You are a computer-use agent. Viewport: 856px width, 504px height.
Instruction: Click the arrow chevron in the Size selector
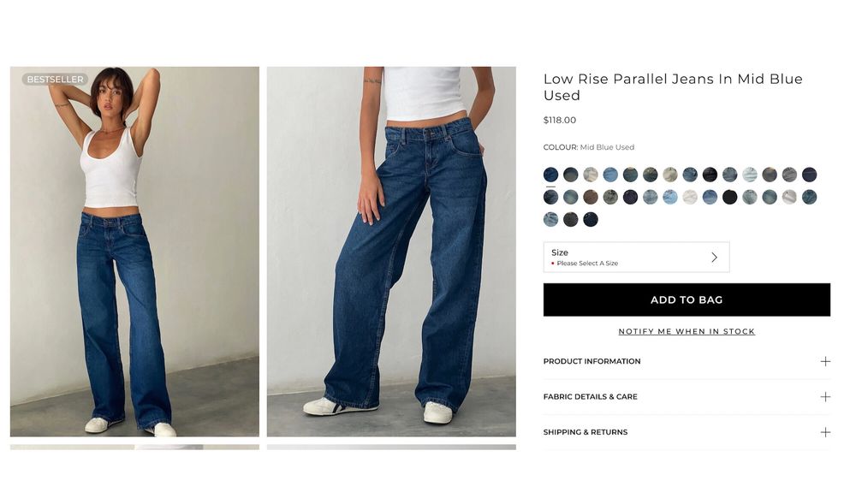[714, 258]
